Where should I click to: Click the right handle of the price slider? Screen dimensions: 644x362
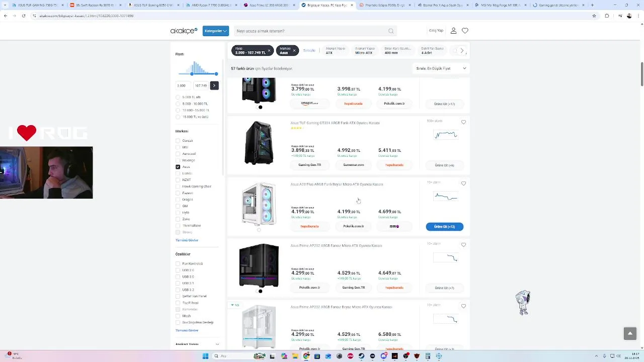tap(216, 74)
